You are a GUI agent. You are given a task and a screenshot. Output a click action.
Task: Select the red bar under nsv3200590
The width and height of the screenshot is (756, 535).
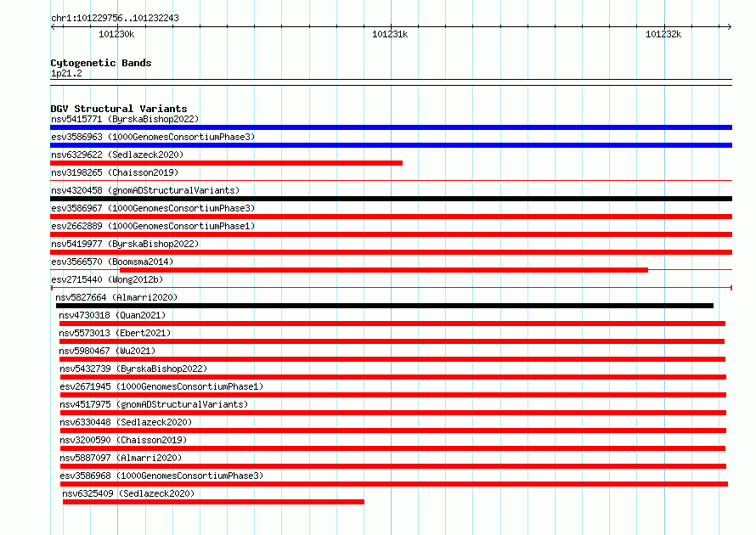tap(392, 448)
